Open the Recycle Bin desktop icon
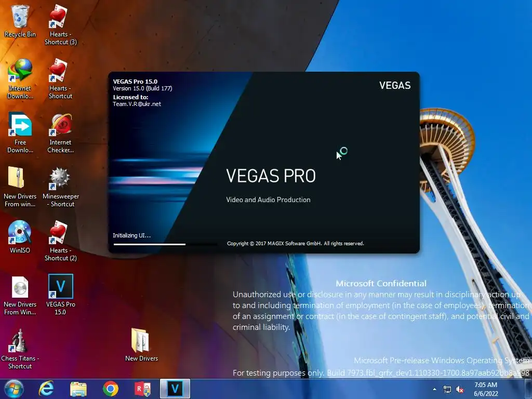The height and width of the screenshot is (399, 532). [20, 21]
